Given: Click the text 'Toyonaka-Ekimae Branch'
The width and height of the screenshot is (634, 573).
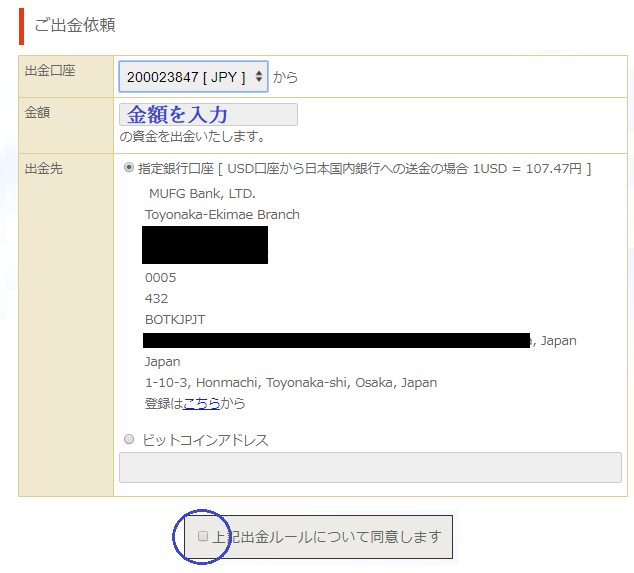Looking at the screenshot, I should [222, 215].
